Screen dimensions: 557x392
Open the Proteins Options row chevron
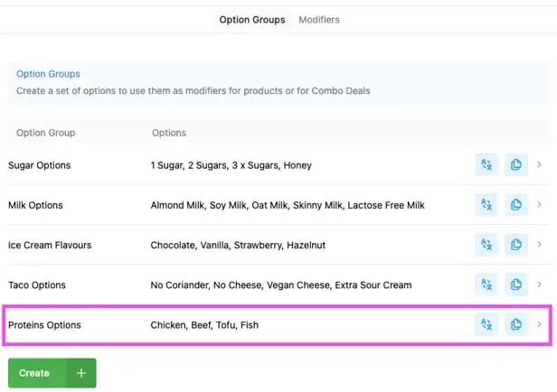pos(540,324)
